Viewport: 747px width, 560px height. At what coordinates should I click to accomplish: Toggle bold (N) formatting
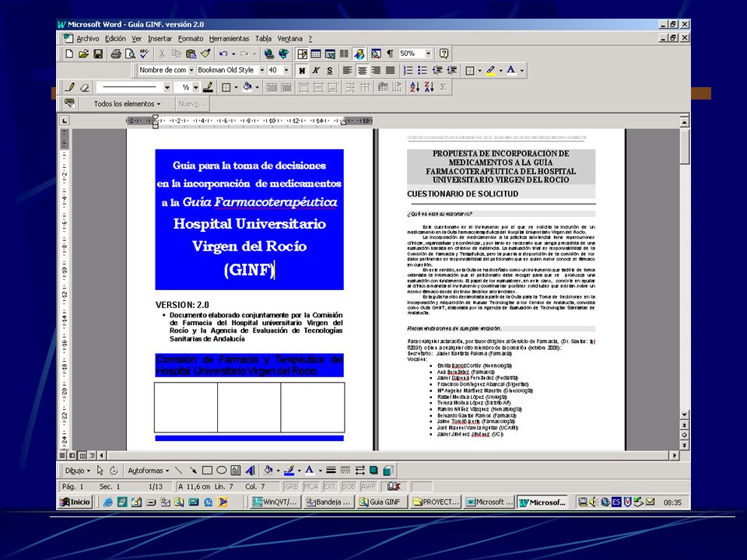(302, 71)
